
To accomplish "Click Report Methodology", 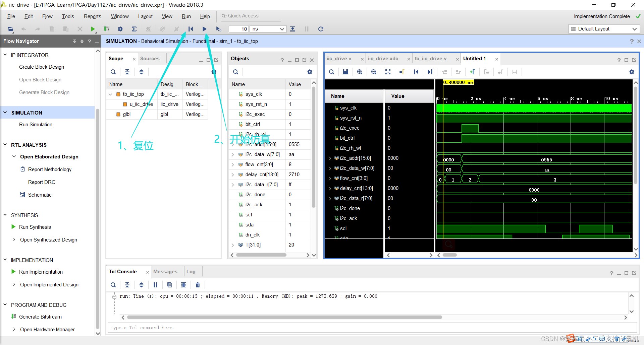I will [x=50, y=169].
